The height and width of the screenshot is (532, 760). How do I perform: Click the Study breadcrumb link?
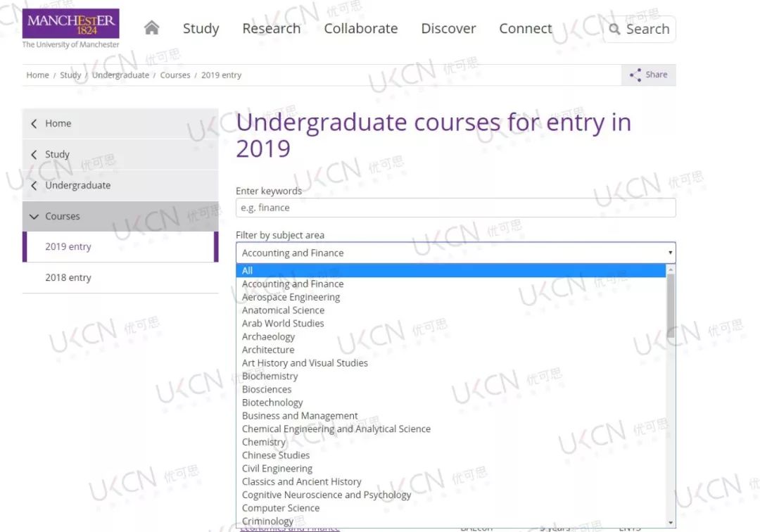pyautogui.click(x=70, y=75)
